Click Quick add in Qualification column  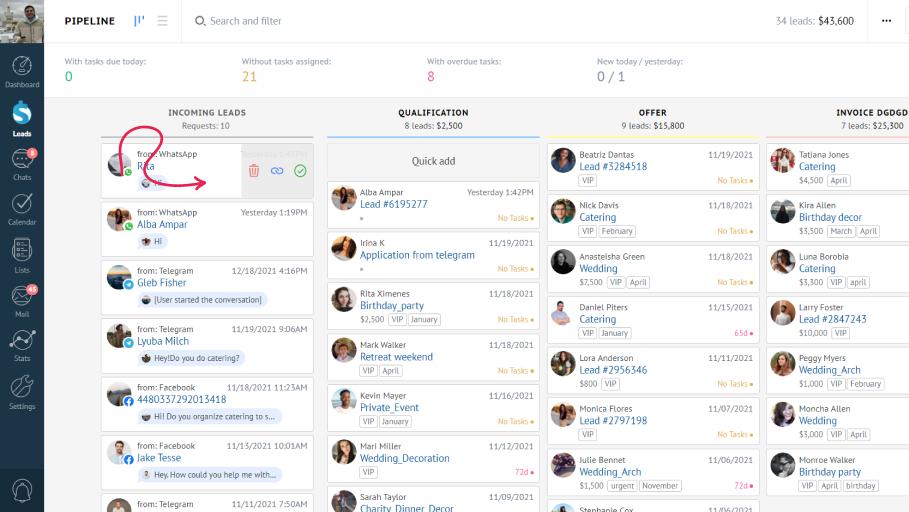tap(433, 161)
